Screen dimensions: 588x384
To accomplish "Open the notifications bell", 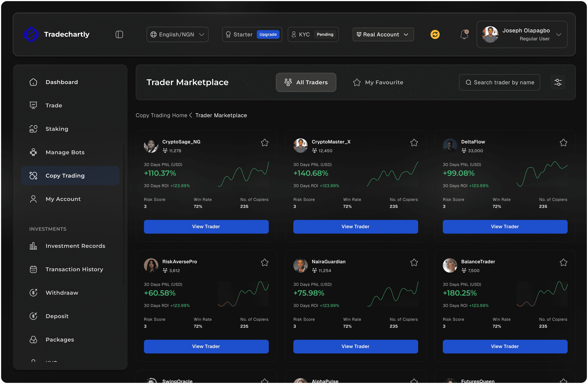I will 464,34.
